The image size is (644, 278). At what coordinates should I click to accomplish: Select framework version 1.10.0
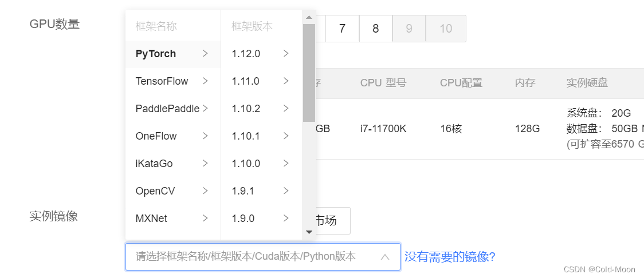pos(261,164)
